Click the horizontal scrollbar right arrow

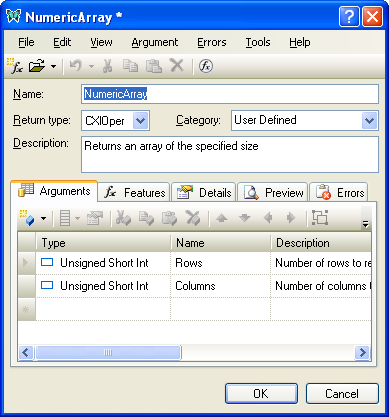362,352
